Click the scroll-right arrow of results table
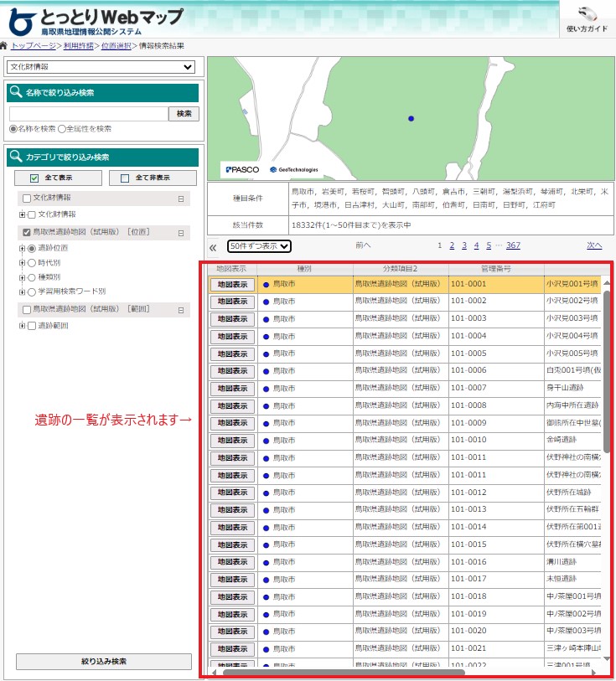The width and height of the screenshot is (616, 681). pos(594,673)
